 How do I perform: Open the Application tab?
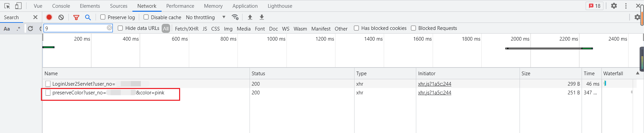click(245, 6)
